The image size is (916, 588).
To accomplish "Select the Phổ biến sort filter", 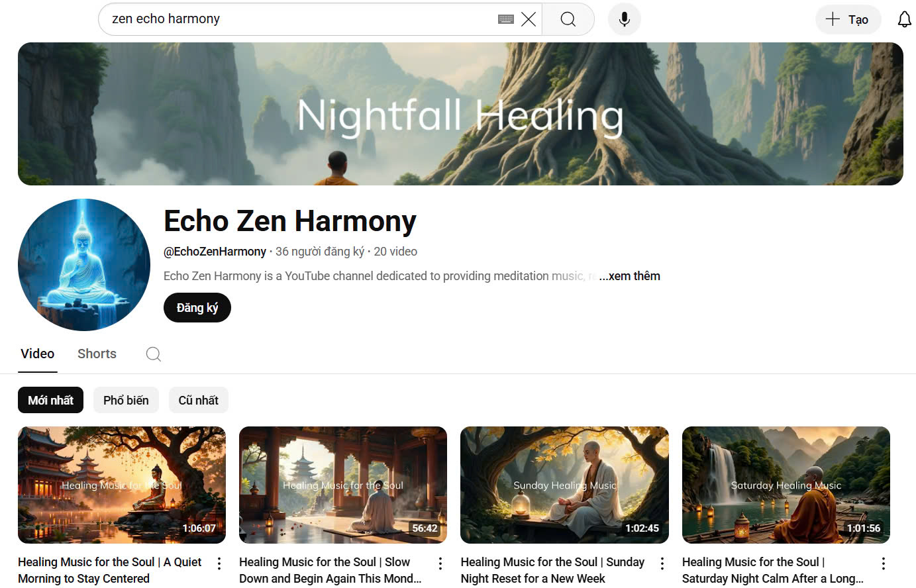I will pos(126,400).
